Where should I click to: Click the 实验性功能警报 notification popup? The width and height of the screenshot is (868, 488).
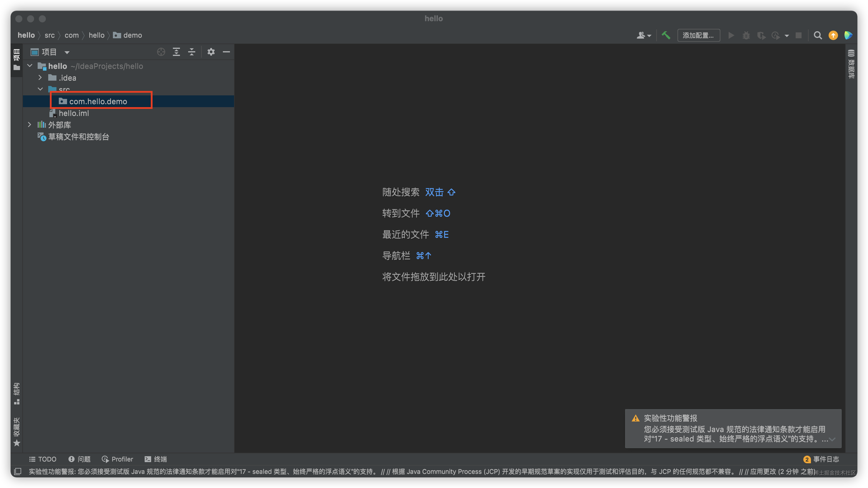[733, 429]
